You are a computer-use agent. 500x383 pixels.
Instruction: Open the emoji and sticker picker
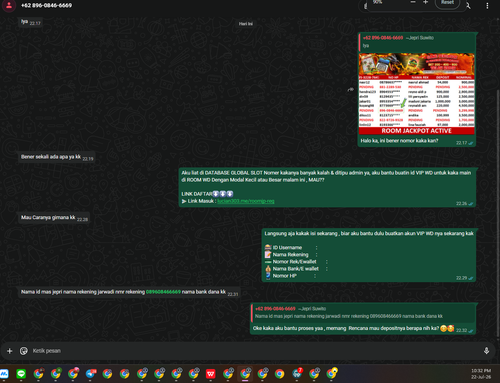coord(24,351)
